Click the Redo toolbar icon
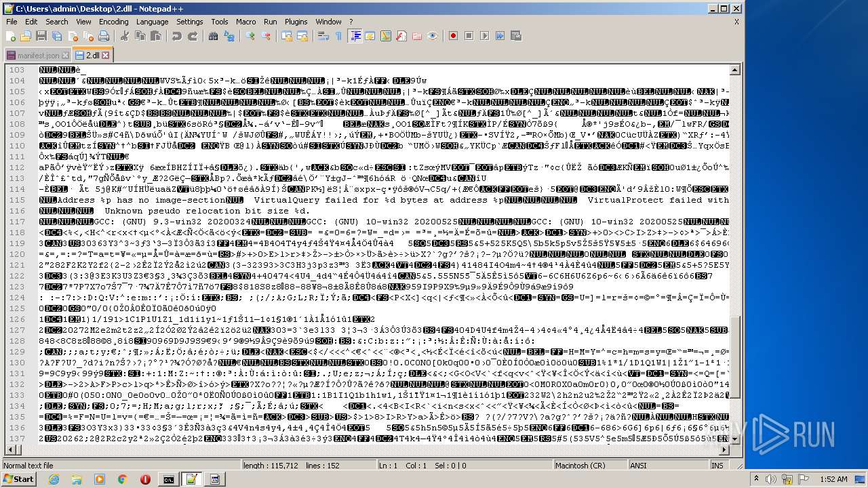Viewport: 868px width, 488px height. click(x=193, y=36)
